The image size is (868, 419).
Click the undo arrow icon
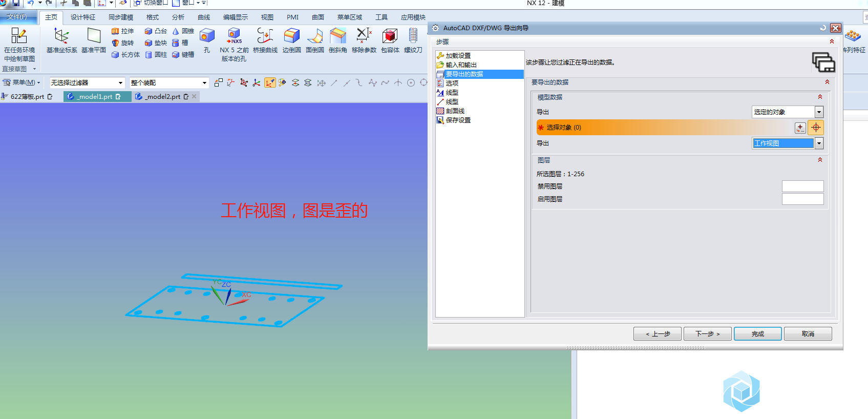pyautogui.click(x=31, y=3)
